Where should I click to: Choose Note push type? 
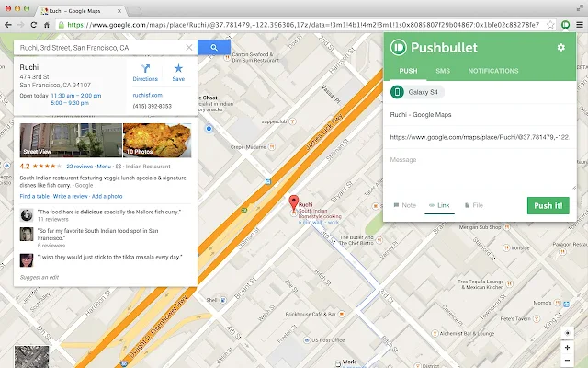tap(404, 205)
